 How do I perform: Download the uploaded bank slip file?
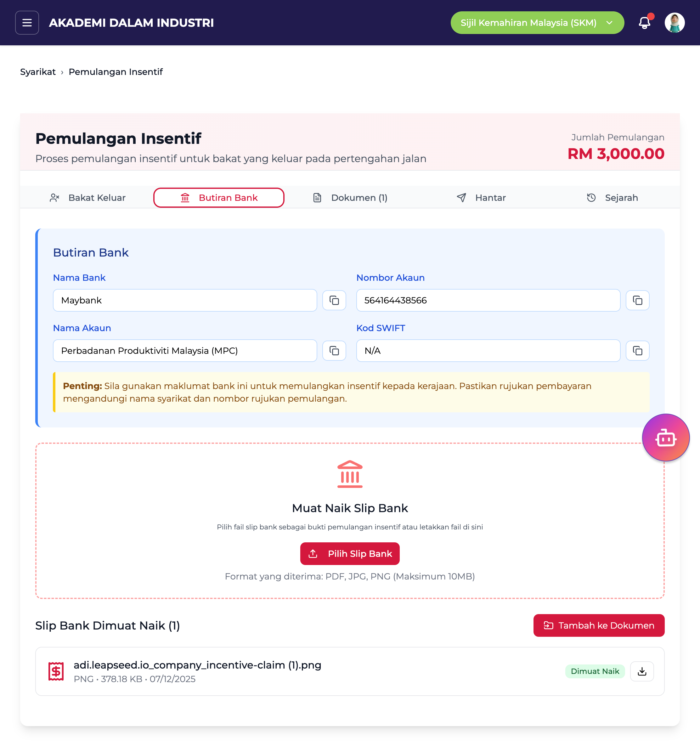[x=642, y=671]
